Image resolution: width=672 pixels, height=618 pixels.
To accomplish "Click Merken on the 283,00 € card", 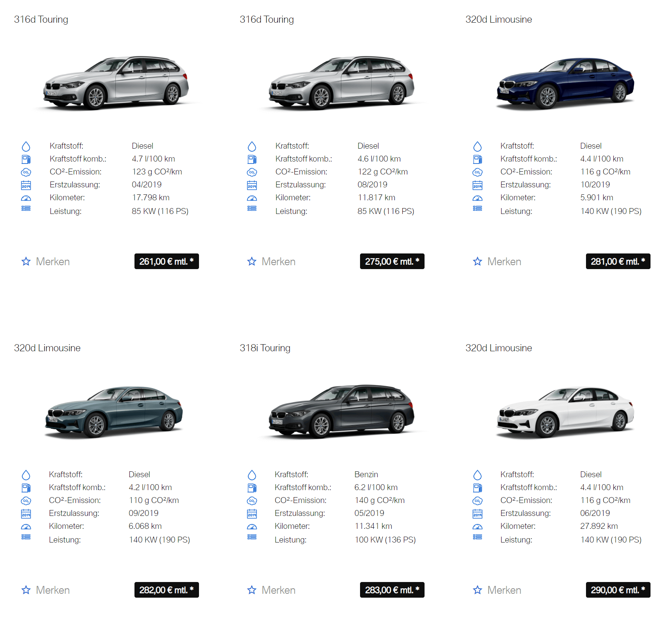I will click(x=278, y=590).
